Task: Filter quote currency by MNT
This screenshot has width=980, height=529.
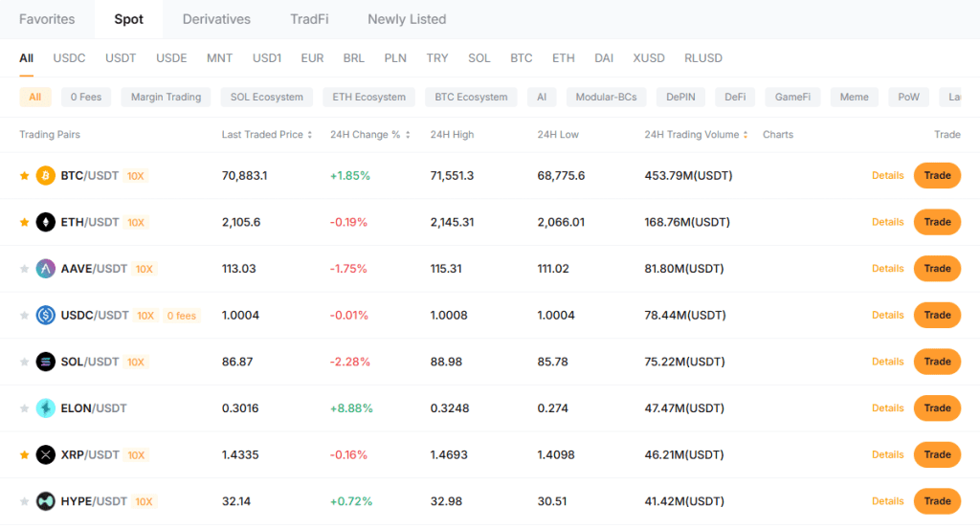Action: click(219, 58)
